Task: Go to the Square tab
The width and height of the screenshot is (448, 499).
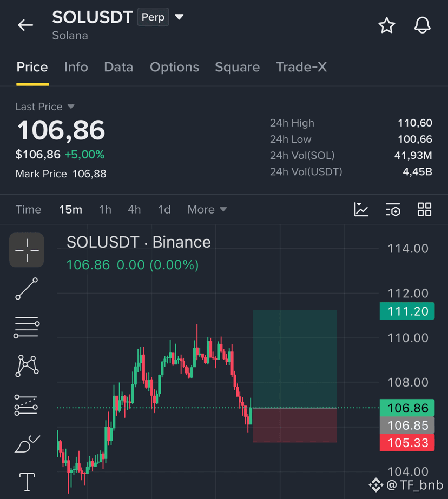Action: coord(237,67)
